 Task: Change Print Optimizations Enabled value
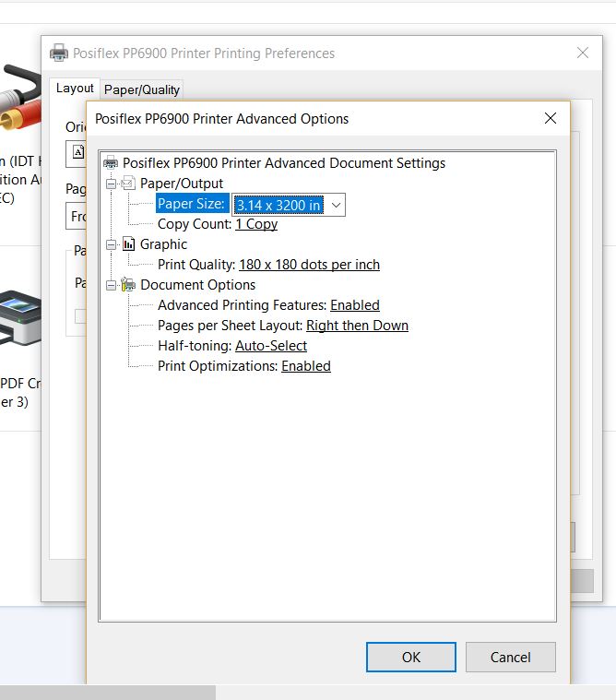(306, 366)
